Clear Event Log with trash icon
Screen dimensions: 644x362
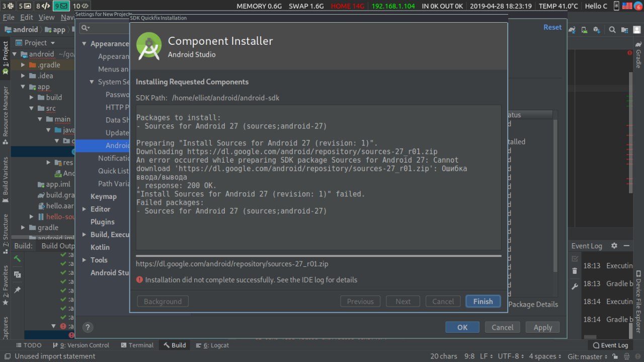(x=575, y=271)
